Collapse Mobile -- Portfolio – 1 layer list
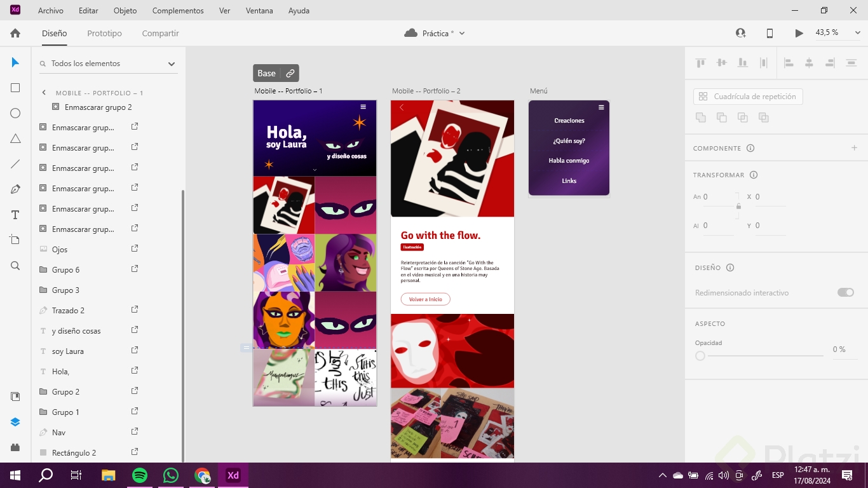This screenshot has width=868, height=488. pyautogui.click(x=44, y=93)
